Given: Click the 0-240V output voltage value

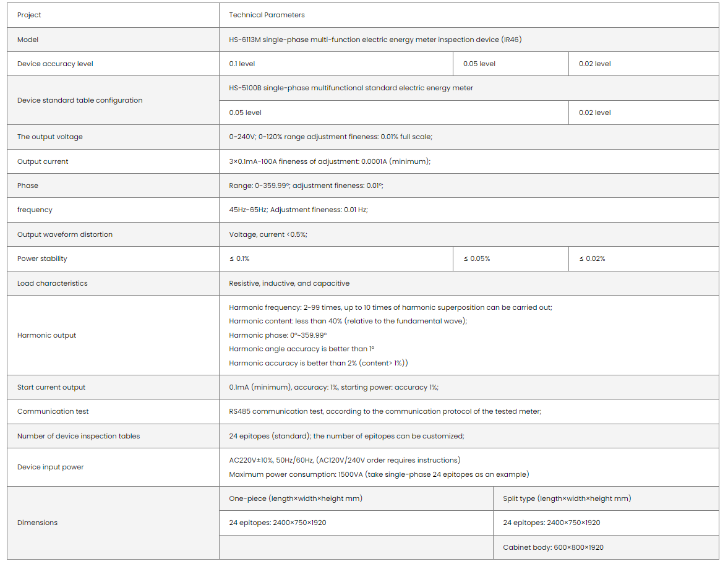Looking at the screenshot, I should point(330,137).
